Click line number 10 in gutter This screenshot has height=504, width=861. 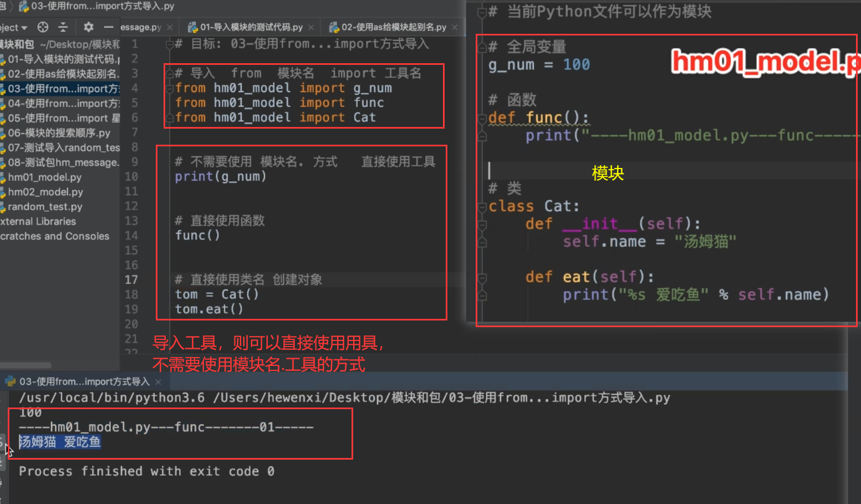pyautogui.click(x=131, y=177)
